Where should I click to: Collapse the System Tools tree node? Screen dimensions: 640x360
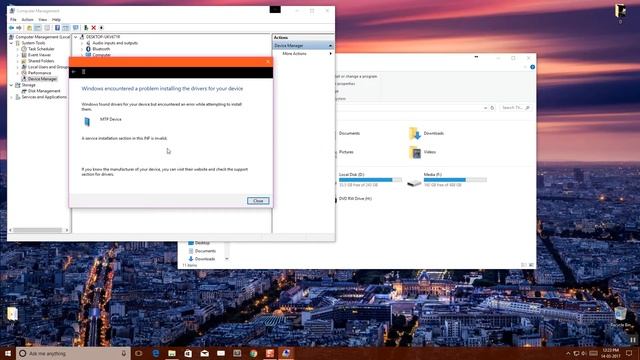click(11, 43)
